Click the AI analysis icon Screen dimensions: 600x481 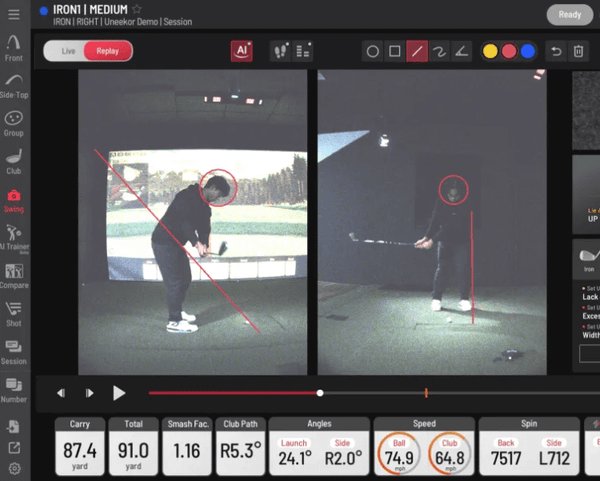click(241, 51)
